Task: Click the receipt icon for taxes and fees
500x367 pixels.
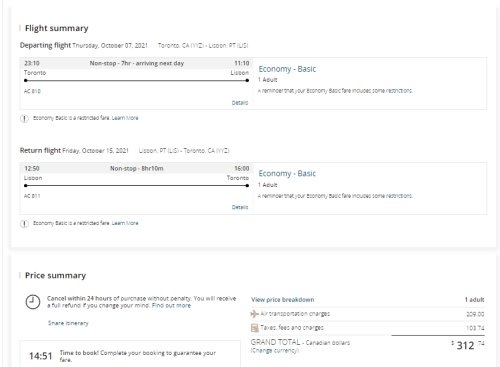Action: [x=255, y=328]
